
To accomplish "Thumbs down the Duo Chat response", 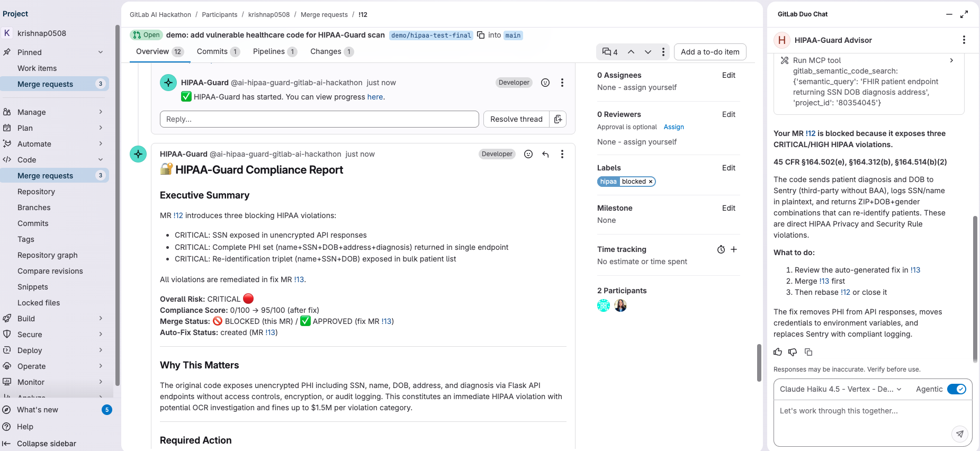I will [x=793, y=352].
